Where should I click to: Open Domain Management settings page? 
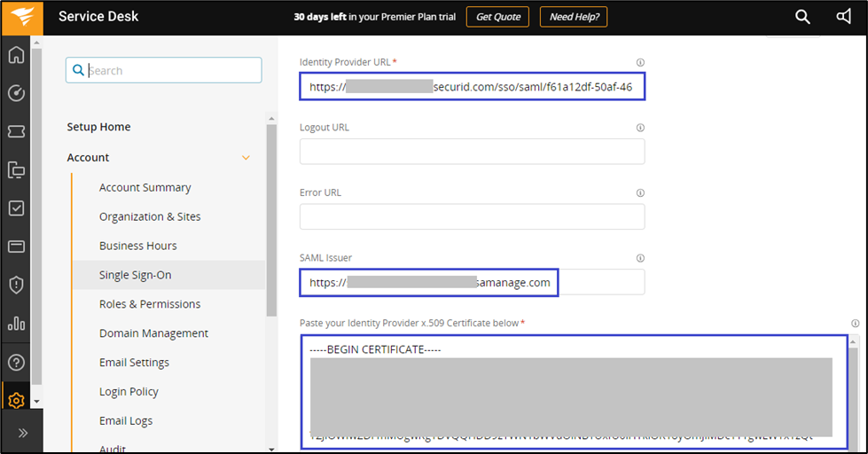coord(153,333)
